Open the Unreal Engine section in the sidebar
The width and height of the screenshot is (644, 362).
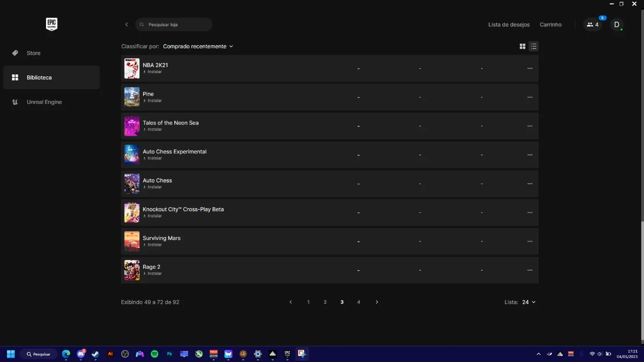click(x=52, y=102)
